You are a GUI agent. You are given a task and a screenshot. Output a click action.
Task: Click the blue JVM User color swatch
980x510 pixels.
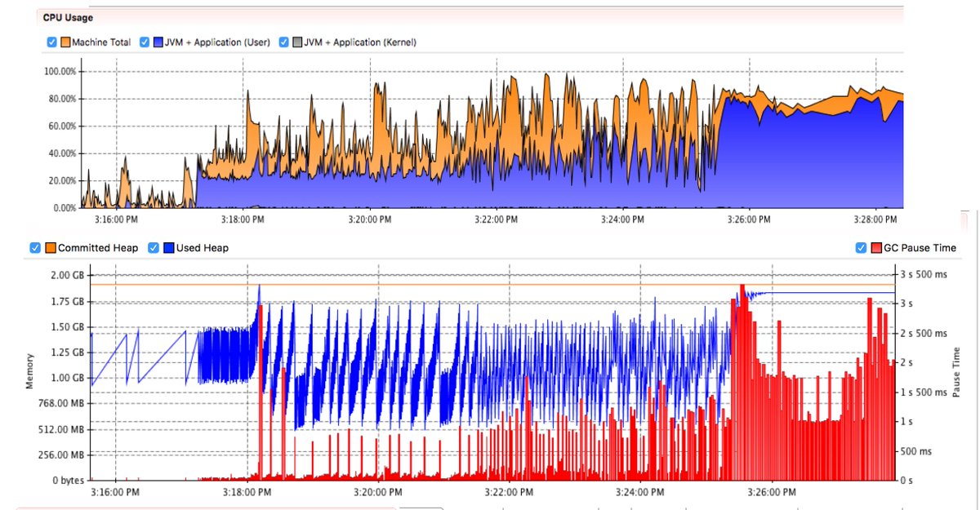(158, 42)
